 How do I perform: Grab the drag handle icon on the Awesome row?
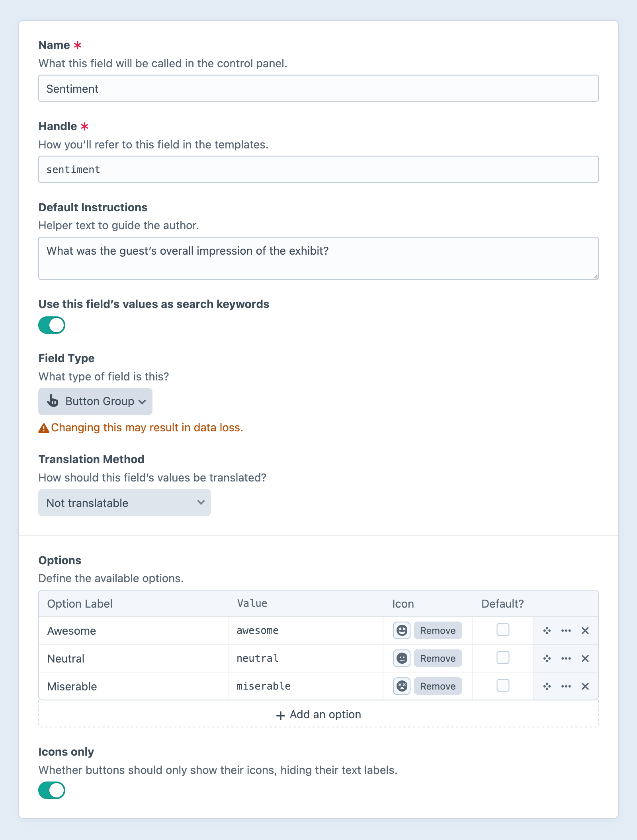[546, 630]
